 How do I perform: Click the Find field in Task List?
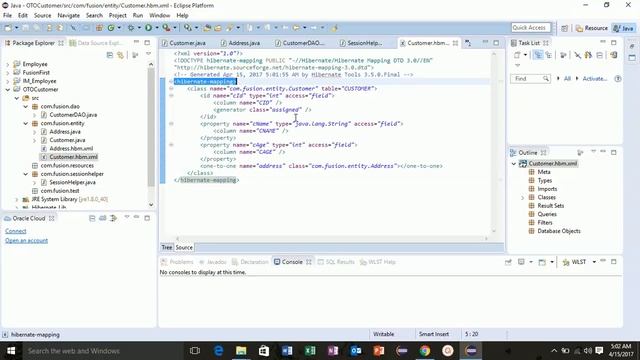[x=530, y=78]
